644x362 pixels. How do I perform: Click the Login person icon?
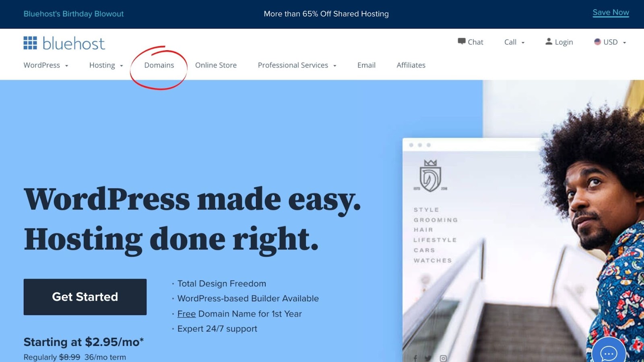pos(549,41)
